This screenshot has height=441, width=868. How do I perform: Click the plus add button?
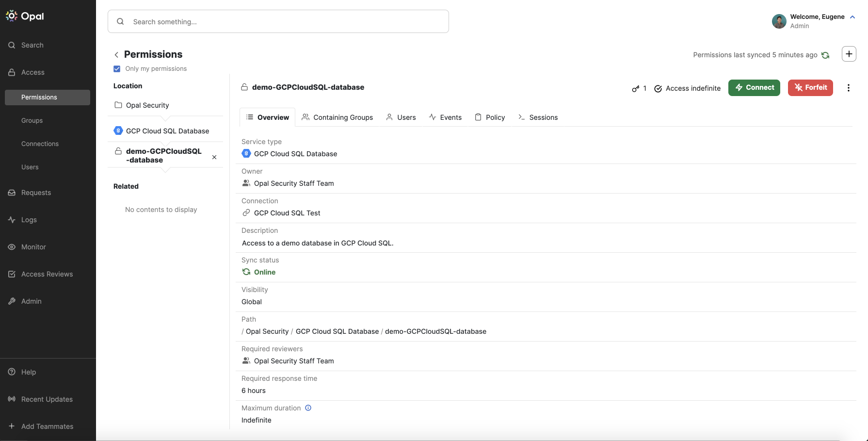tap(849, 54)
